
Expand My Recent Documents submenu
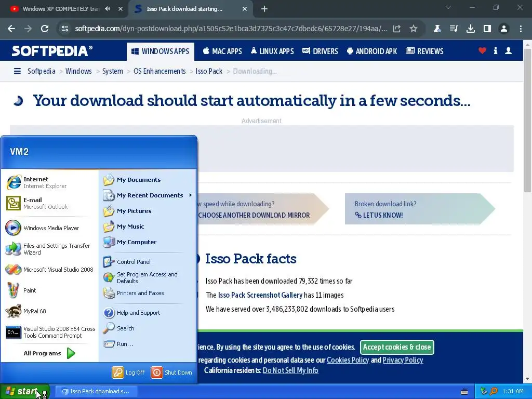click(x=148, y=195)
